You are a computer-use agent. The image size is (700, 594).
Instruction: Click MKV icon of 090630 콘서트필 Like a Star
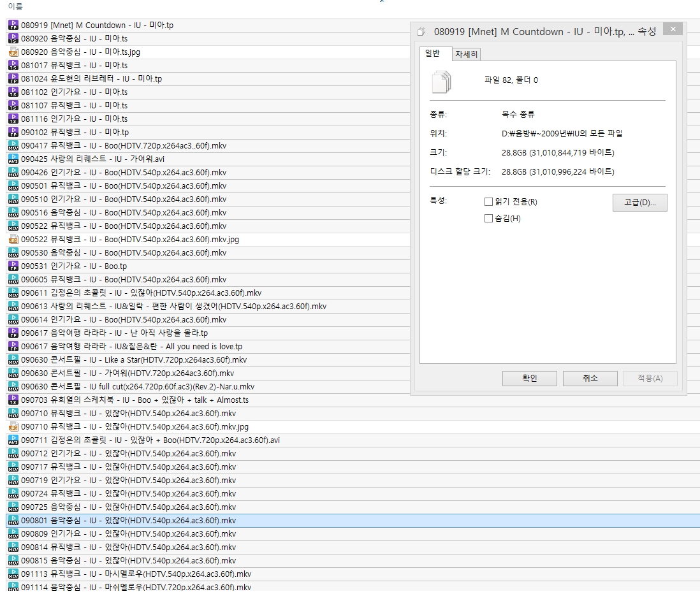(13, 359)
